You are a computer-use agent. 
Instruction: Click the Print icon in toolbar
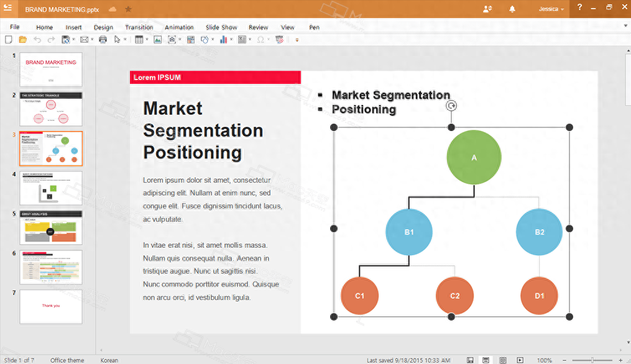click(x=103, y=40)
